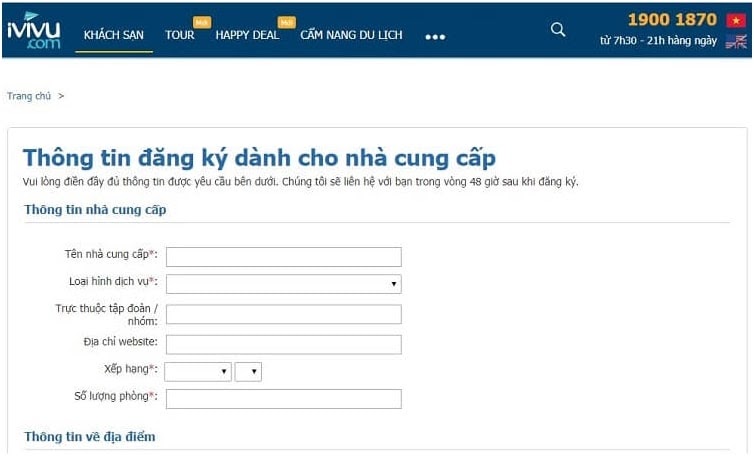This screenshot has width=754, height=456.
Task: Go to Trang chủ breadcrumb link
Action: [29, 96]
